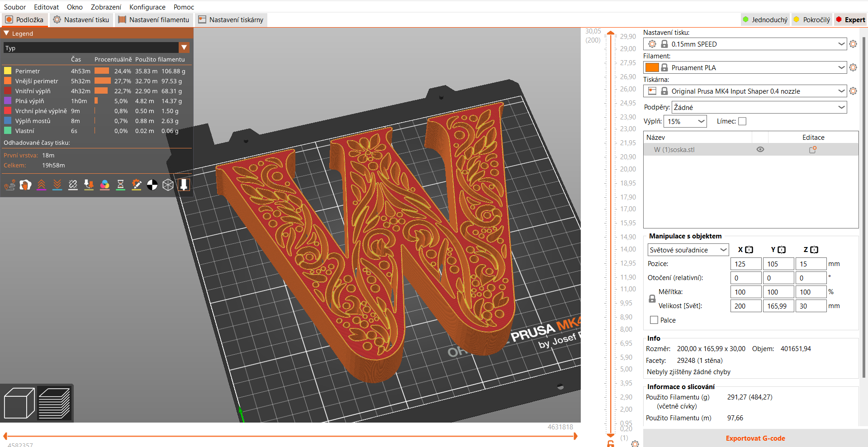Toggle print pauses hourglass icon

pos(120,185)
